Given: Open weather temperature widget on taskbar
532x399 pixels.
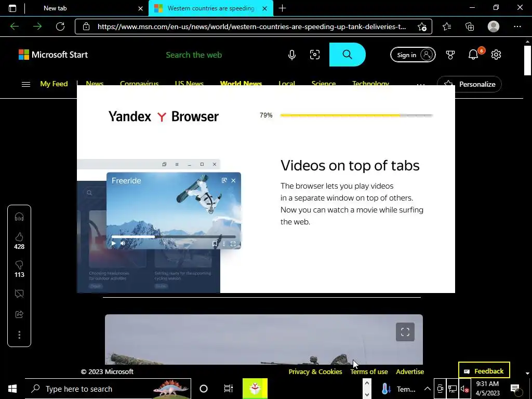Looking at the screenshot, I should tap(398, 389).
